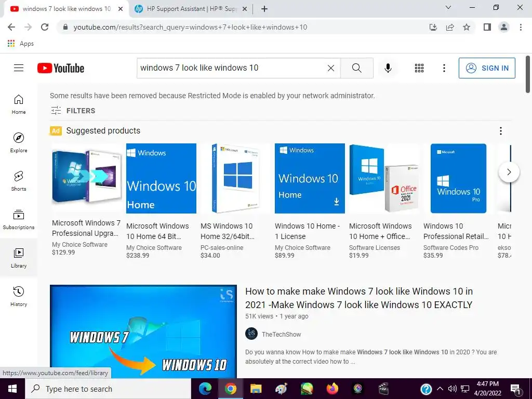Click the page vertical scrollbar
This screenshot has width=532, height=399.
[528, 74]
